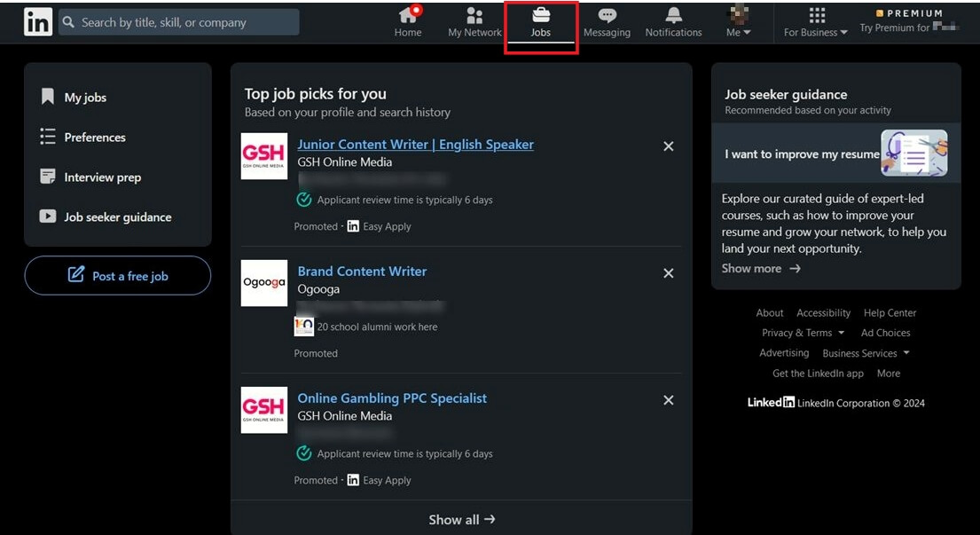The height and width of the screenshot is (535, 980).
Task: Click Show all job picks
Action: (461, 519)
